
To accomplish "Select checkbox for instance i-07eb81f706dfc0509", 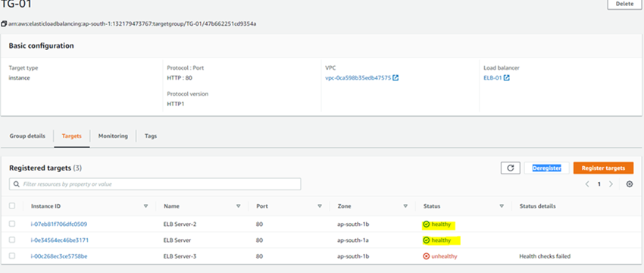I will [x=12, y=224].
